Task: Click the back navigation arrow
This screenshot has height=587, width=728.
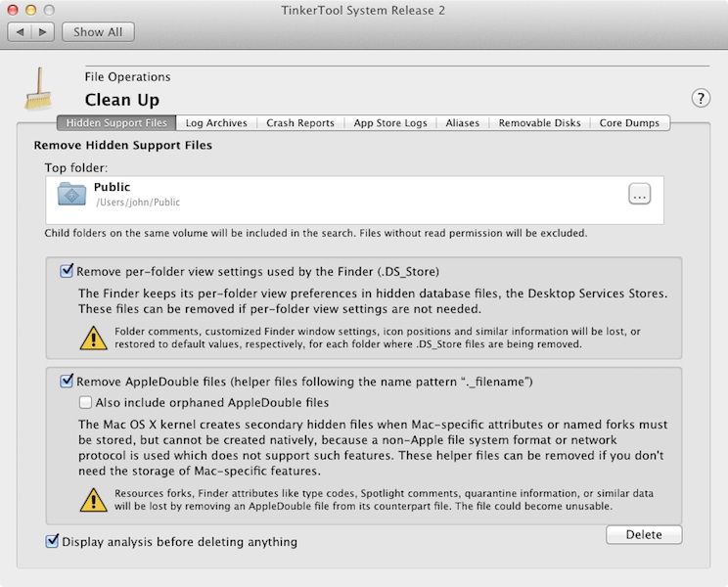Action: [22, 31]
